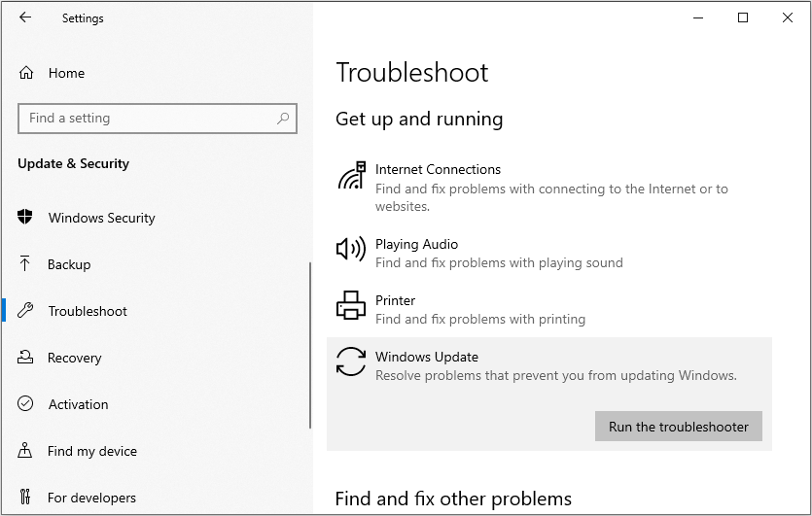
Task: Click the Windows Update sync arrows icon
Action: pos(351,361)
